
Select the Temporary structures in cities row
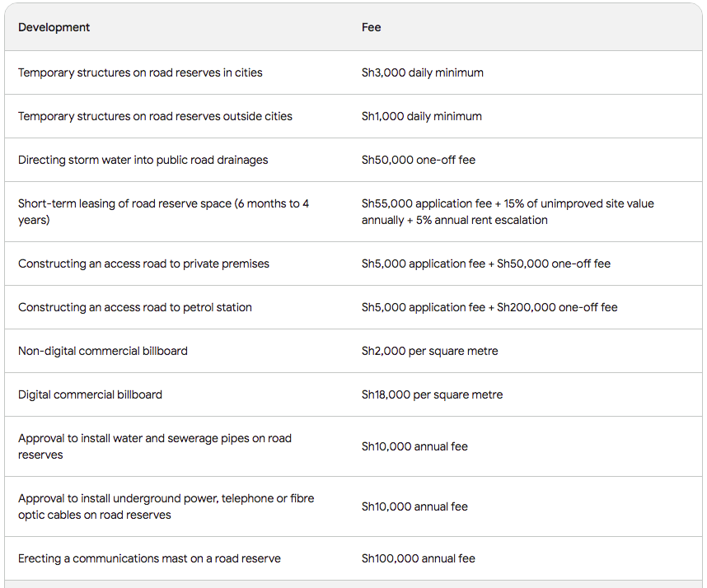353,72
